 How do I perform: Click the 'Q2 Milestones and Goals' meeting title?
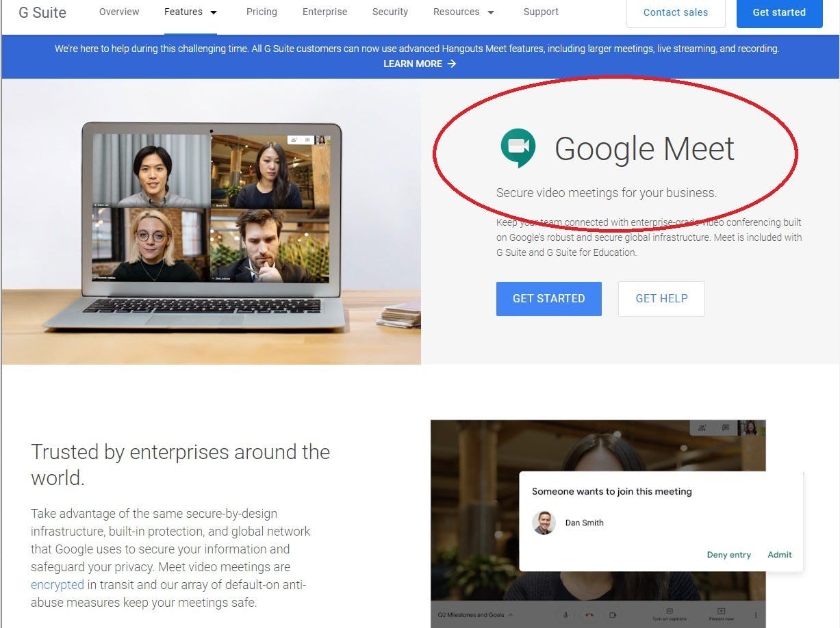(x=471, y=615)
